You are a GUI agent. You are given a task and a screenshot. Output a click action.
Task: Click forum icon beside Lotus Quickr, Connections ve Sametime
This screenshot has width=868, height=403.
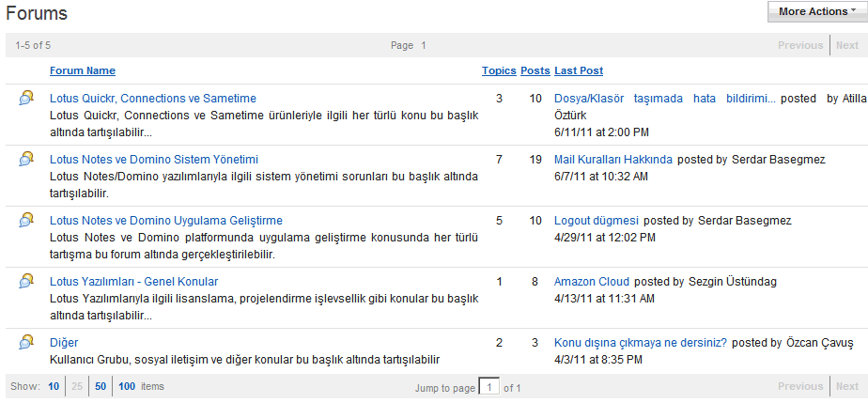tap(26, 98)
